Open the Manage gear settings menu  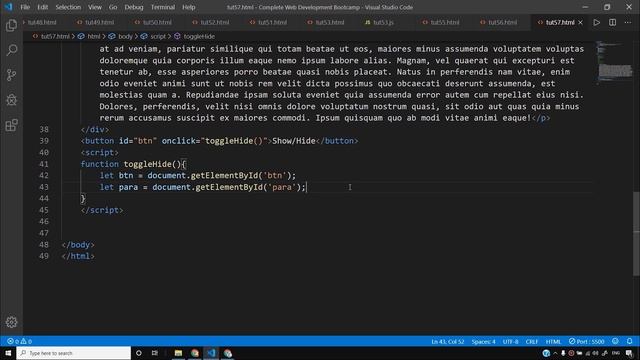tap(11, 322)
